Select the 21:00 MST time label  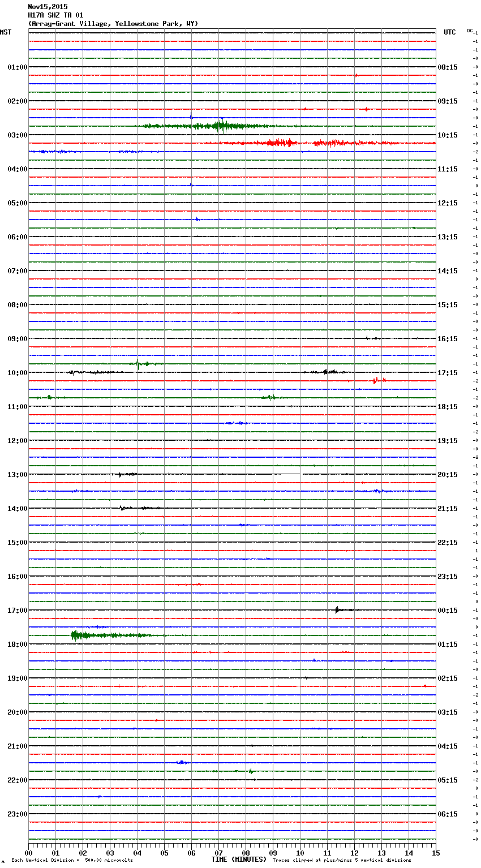18,746
